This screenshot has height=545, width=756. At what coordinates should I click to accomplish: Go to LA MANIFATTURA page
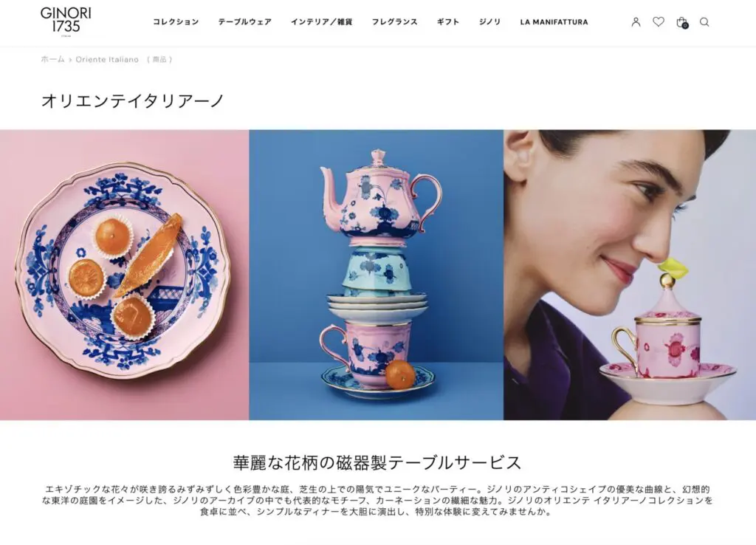click(x=554, y=21)
